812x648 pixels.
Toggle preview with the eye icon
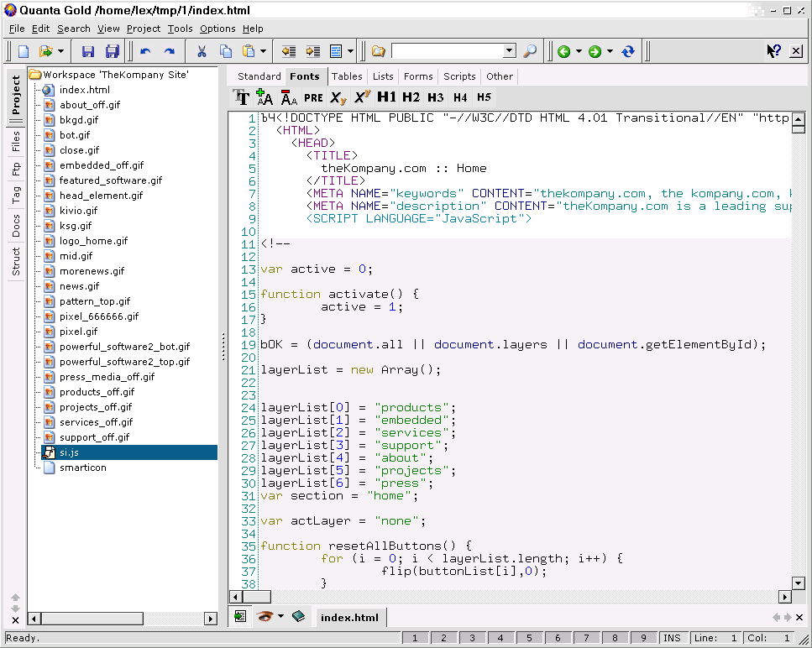click(x=265, y=616)
